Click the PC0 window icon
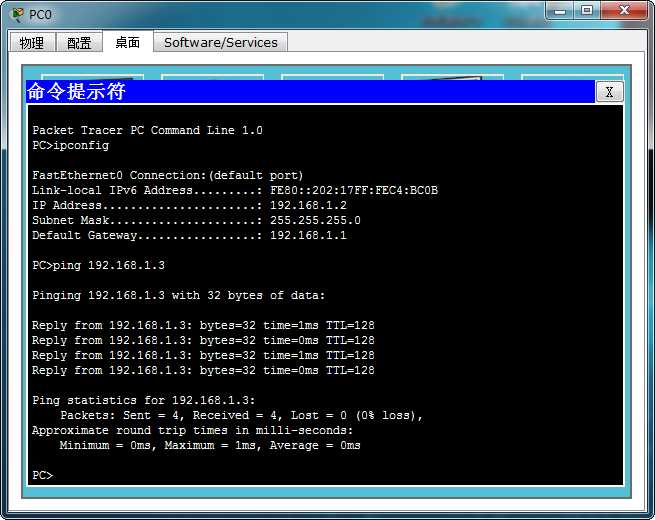The height and width of the screenshot is (520, 655). point(18,15)
